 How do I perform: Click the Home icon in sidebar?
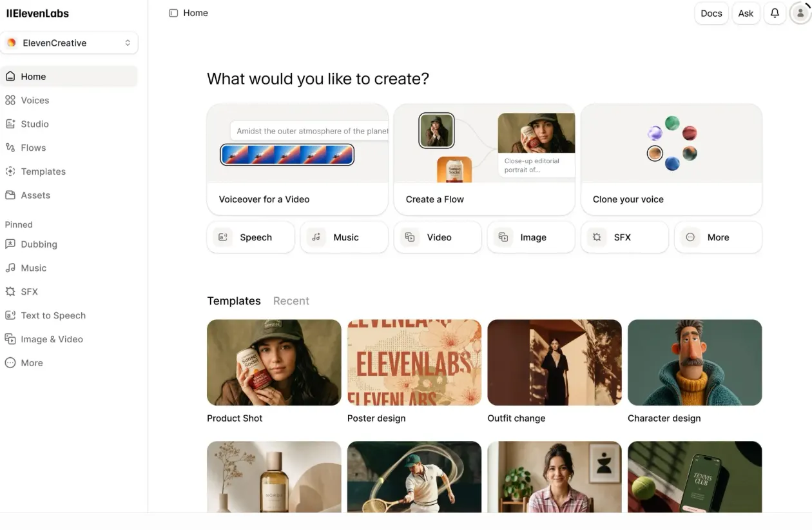pyautogui.click(x=10, y=76)
